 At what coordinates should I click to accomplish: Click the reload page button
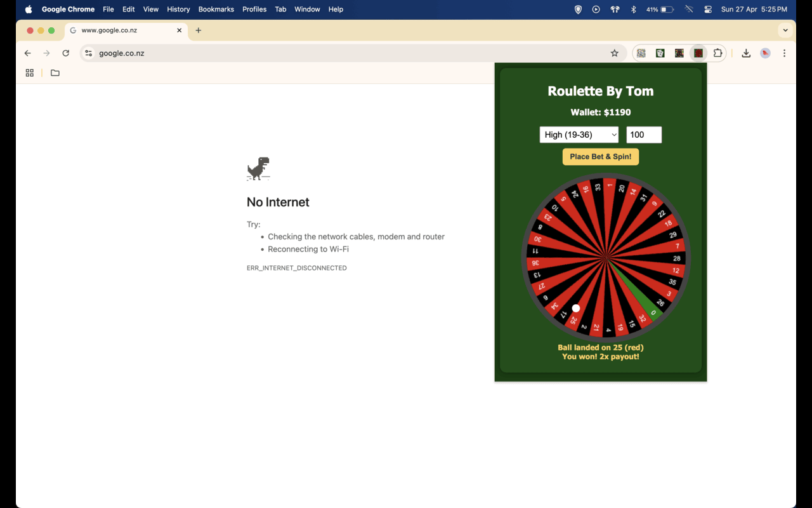(65, 53)
